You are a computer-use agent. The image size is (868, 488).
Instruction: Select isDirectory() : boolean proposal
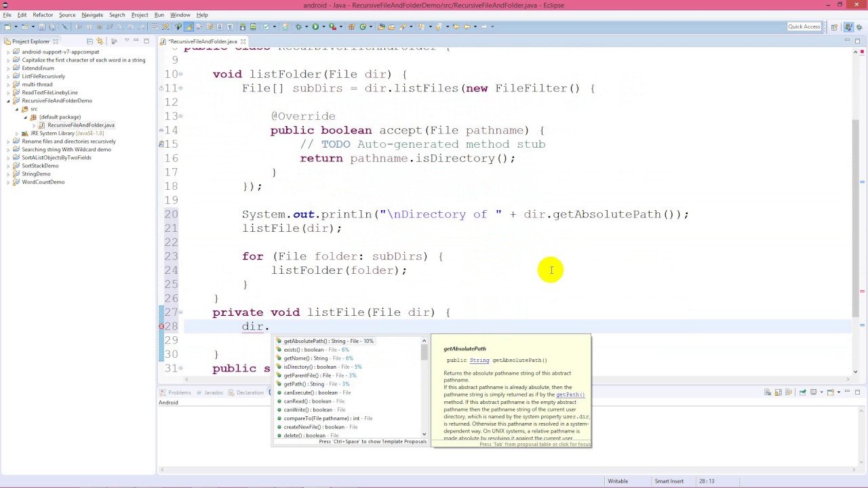347,367
